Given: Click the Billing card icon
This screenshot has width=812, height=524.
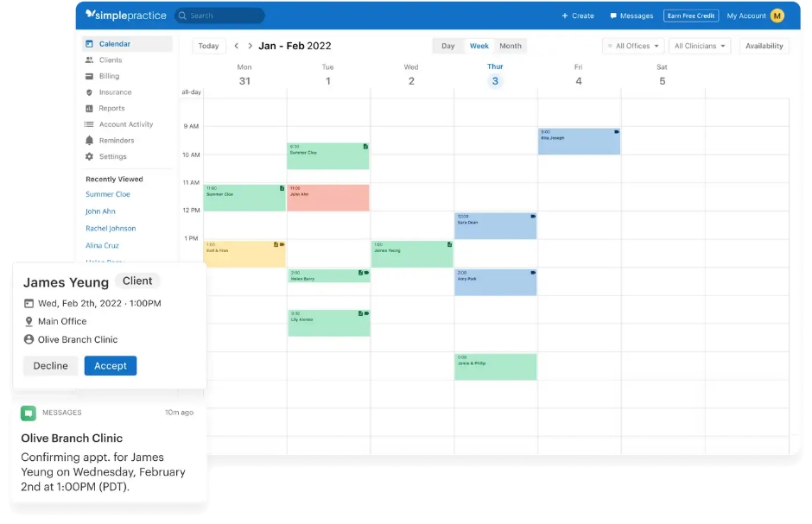Looking at the screenshot, I should pyautogui.click(x=89, y=77).
